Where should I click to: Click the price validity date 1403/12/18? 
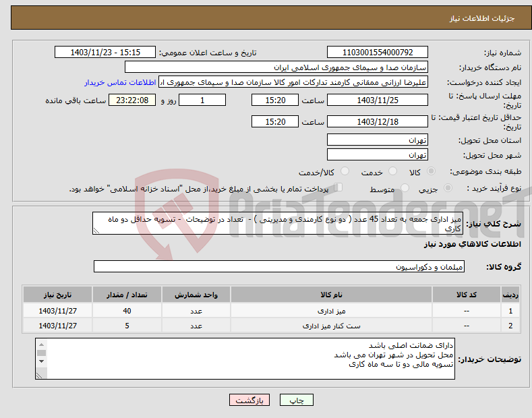(x=378, y=121)
